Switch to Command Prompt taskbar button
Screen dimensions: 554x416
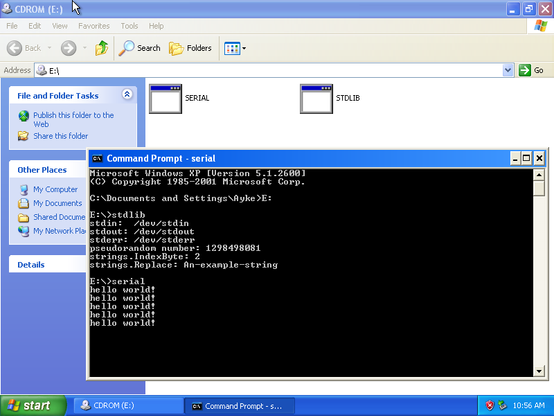click(240, 406)
